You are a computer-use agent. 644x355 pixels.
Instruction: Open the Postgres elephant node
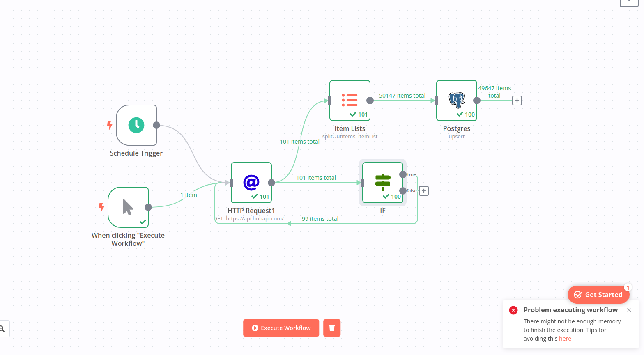pos(457,101)
